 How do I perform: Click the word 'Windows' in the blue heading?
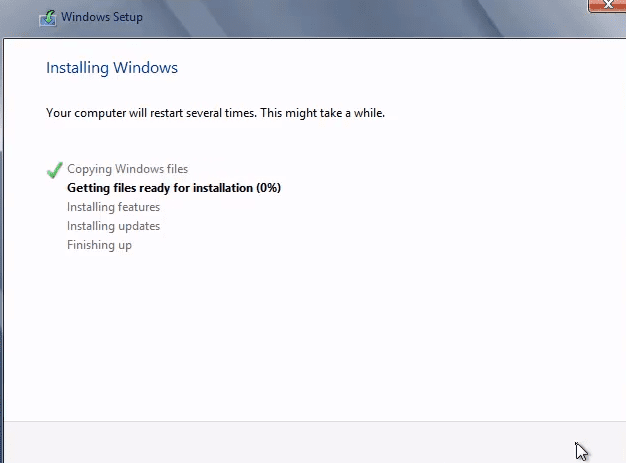click(x=146, y=67)
